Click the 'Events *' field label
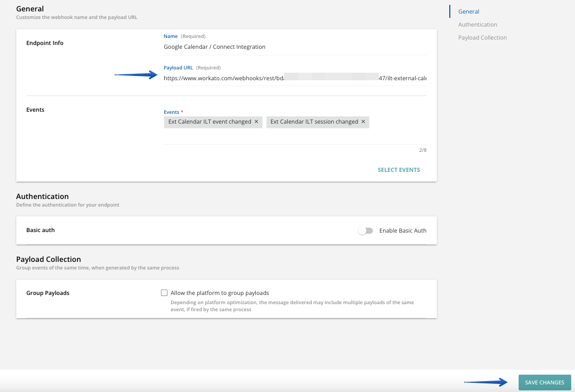Screen dimensions: 575x392 pyautogui.click(x=173, y=112)
